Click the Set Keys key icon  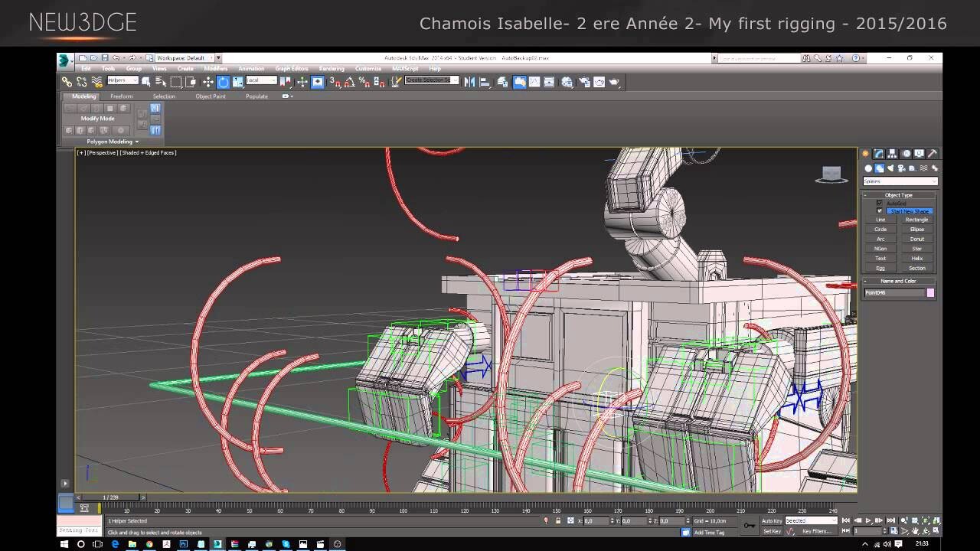[749, 525]
